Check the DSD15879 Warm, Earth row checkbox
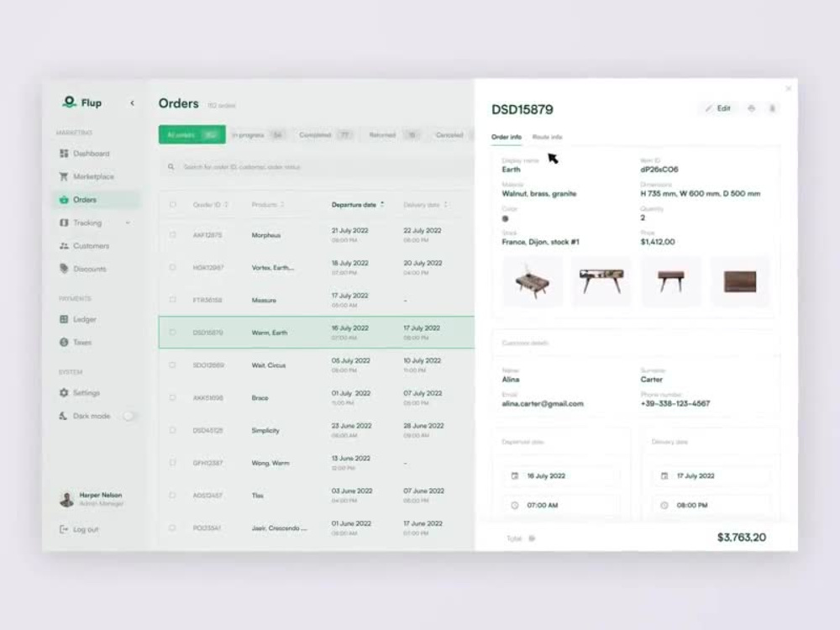 click(x=172, y=333)
